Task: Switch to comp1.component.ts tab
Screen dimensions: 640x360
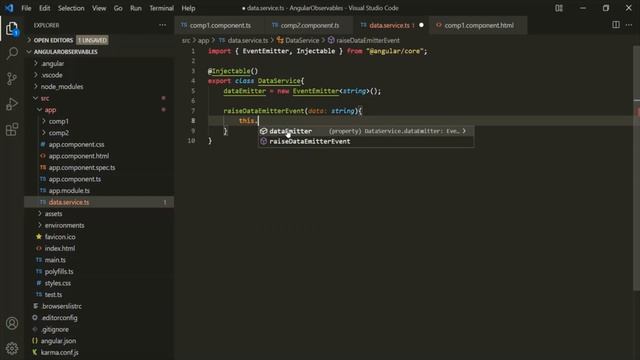Action: (x=220, y=25)
